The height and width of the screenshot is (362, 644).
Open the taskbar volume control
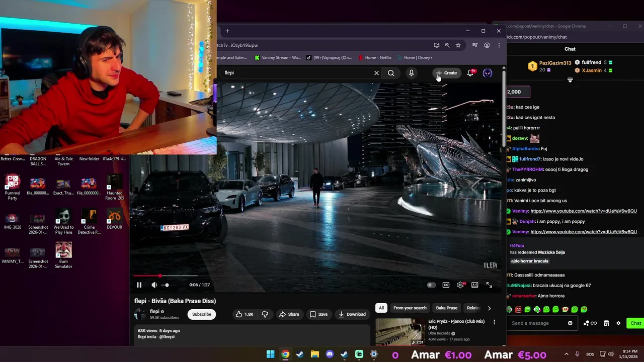tap(610, 354)
